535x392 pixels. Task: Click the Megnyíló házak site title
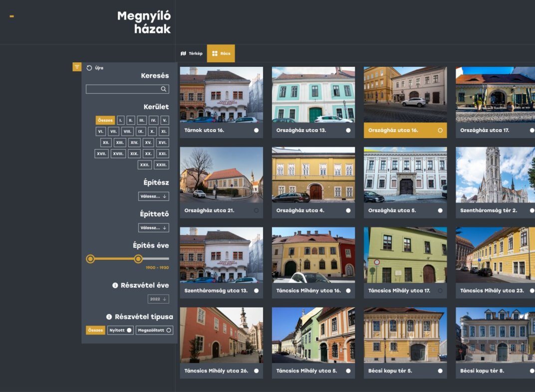tap(144, 22)
